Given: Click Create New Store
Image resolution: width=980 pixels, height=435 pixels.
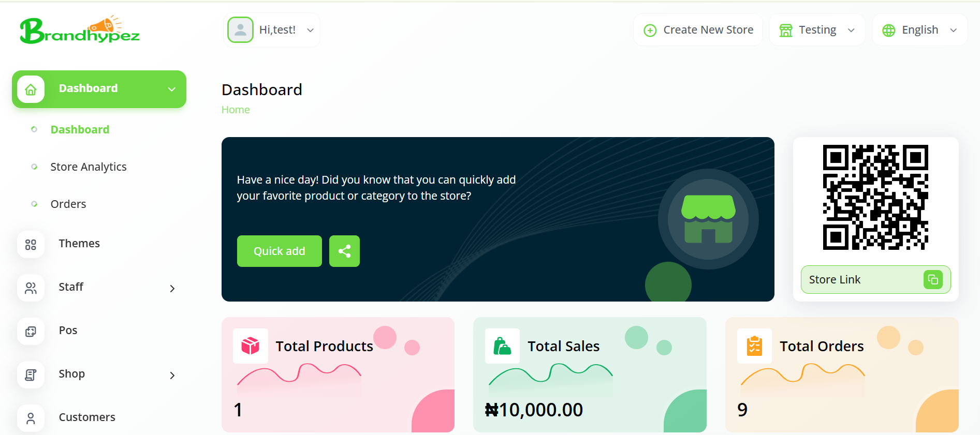Looking at the screenshot, I should click(x=698, y=29).
